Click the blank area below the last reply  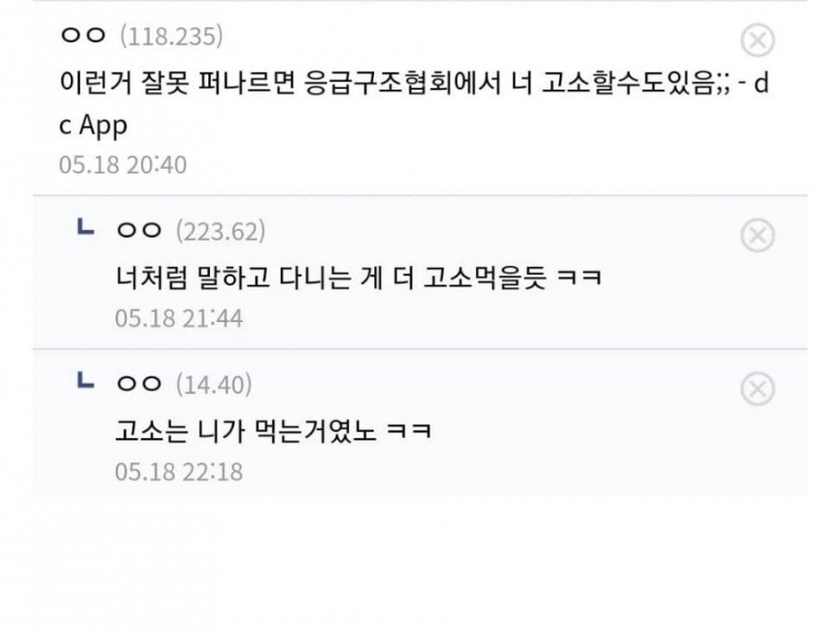[x=420, y=563]
